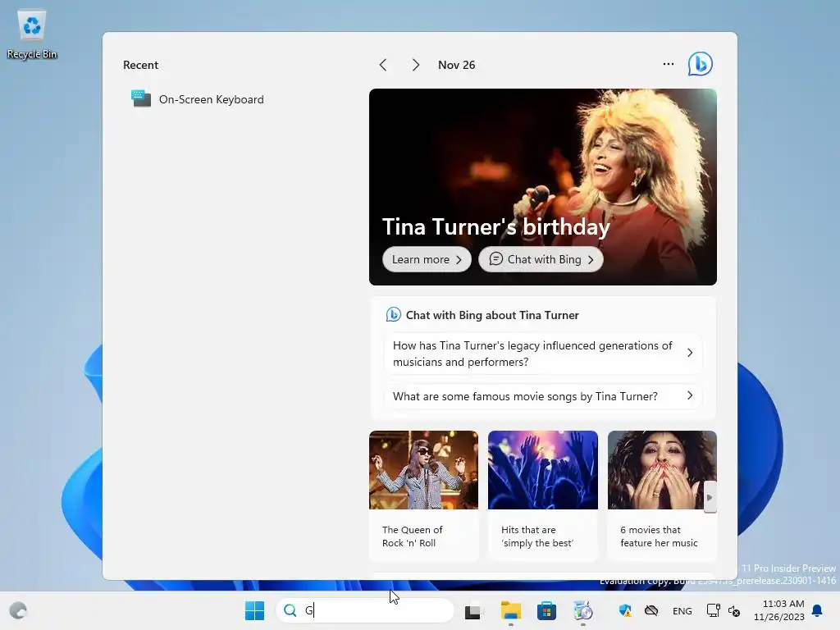Switch input language via ENG indicator

click(x=682, y=610)
